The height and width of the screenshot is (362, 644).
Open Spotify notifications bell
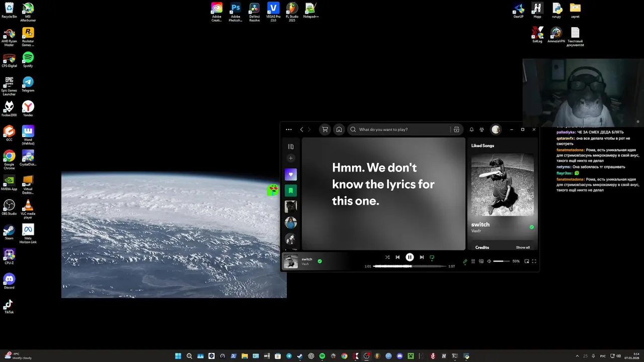pos(472,129)
